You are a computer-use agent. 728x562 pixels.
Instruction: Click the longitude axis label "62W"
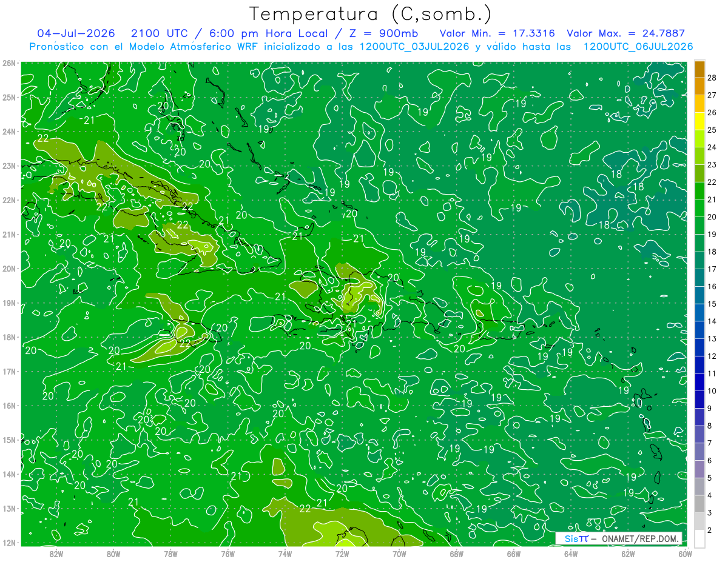coord(628,554)
